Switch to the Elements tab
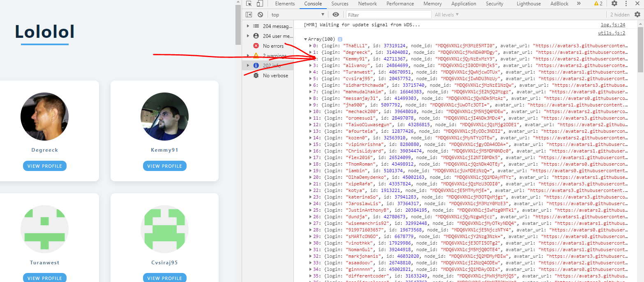This screenshot has width=644, height=282. 285,4
